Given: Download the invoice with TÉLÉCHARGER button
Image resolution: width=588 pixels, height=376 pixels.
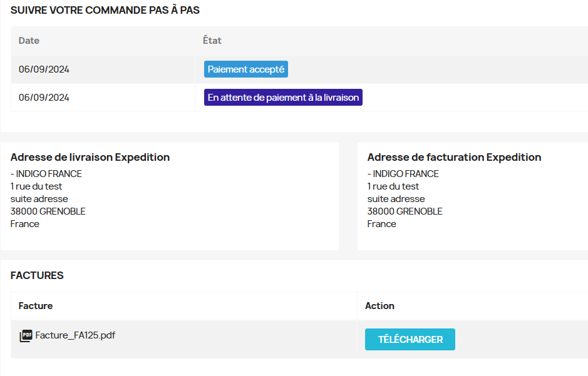Looking at the screenshot, I should 410,339.
